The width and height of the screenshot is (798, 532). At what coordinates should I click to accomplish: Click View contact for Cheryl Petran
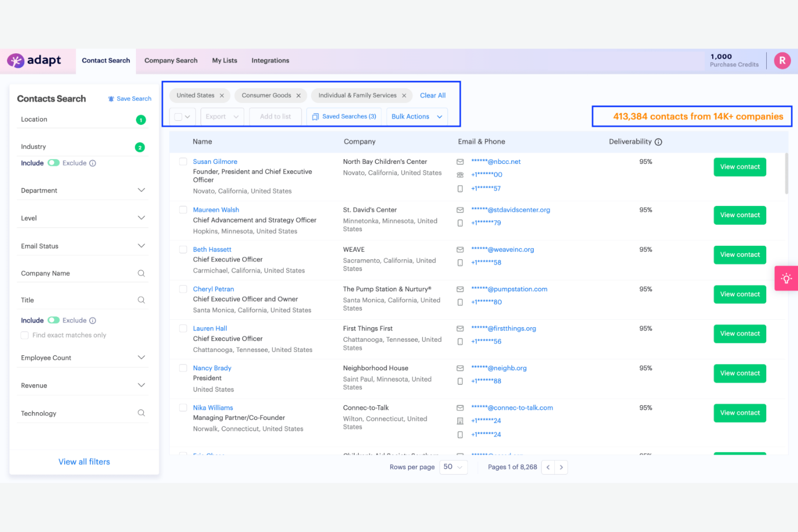(x=739, y=294)
